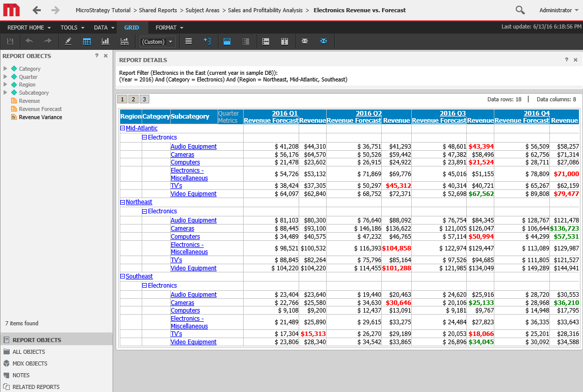Collapse the Mid-Atlantic region group
The height and width of the screenshot is (392, 583).
(x=122, y=128)
